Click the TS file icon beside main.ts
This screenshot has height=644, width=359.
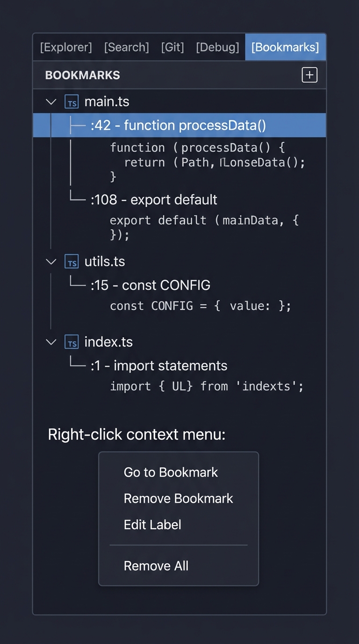pyautogui.click(x=72, y=102)
